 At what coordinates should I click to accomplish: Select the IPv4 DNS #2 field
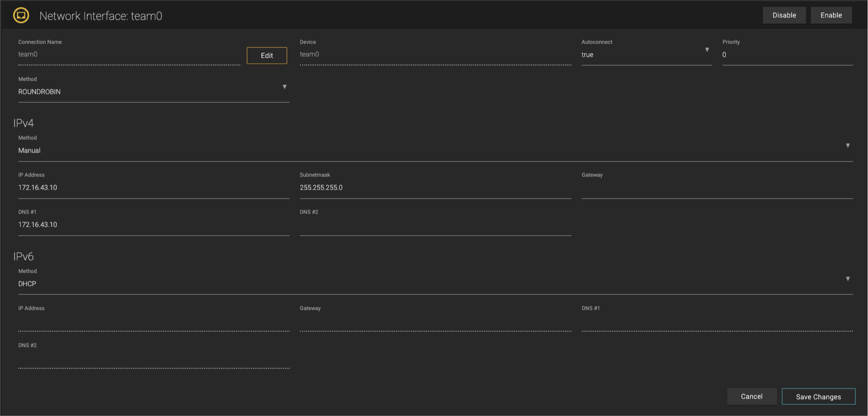point(435,225)
